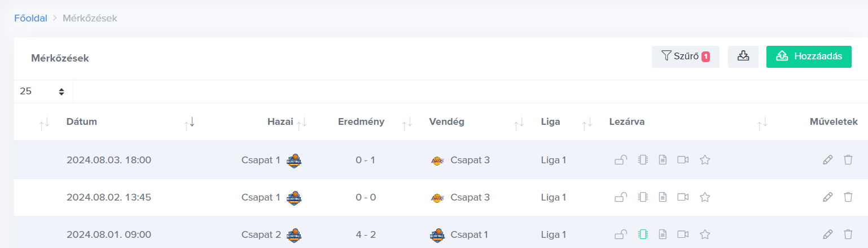Click the green Hozzáadás button
Screen dimensions: 868x248
[809, 56]
